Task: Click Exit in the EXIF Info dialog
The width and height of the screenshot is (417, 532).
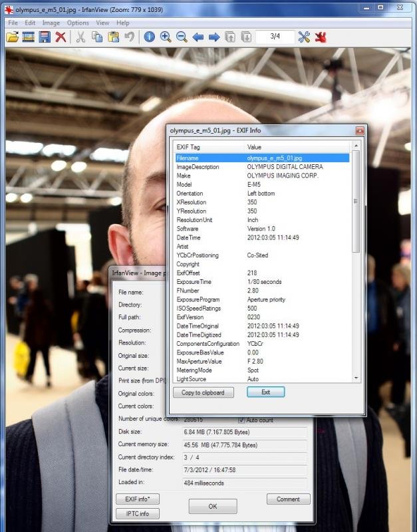Action: [265, 392]
